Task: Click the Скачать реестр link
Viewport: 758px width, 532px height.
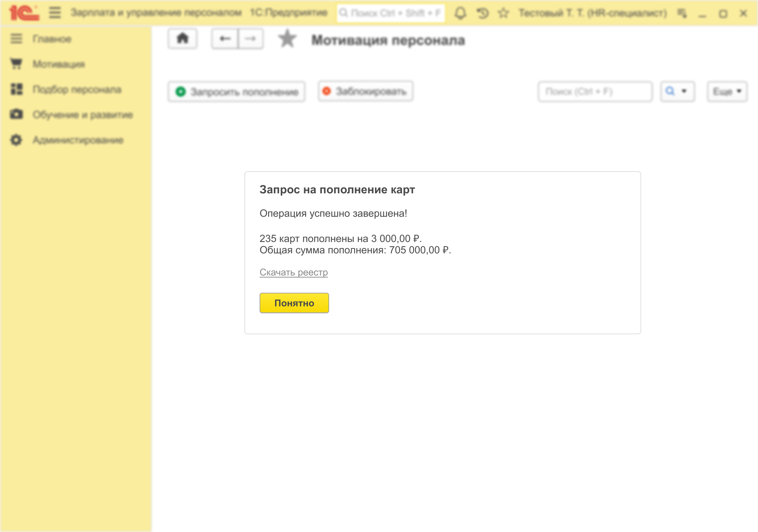Action: pos(293,272)
